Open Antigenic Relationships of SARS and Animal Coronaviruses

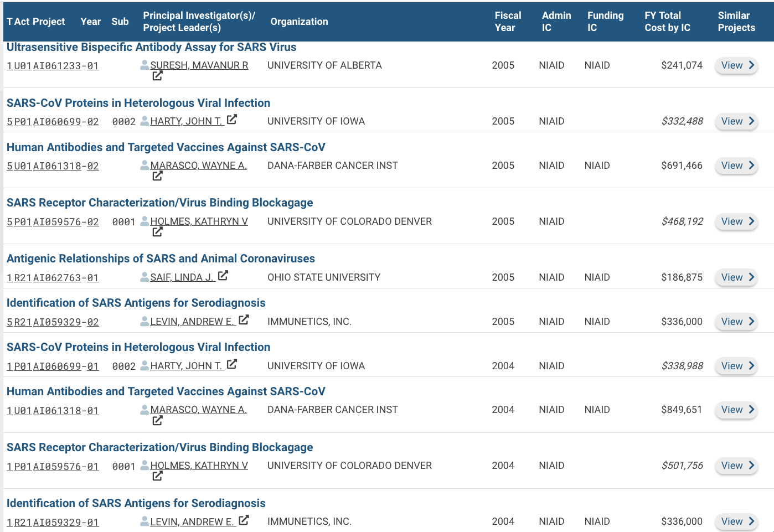click(x=161, y=259)
